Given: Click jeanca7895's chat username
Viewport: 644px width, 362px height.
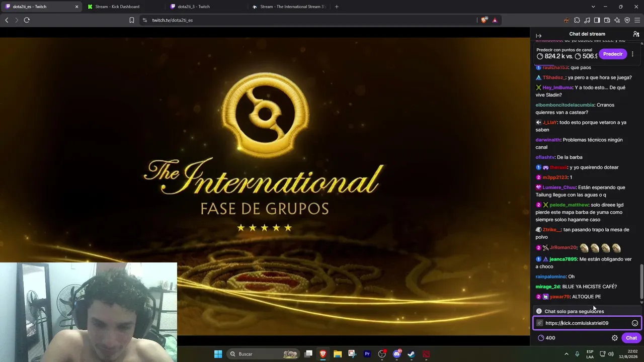Looking at the screenshot, I should 563,259.
